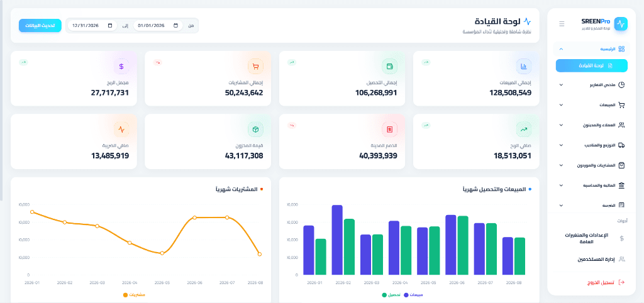Click the إلى date input showing 12/31/2026
This screenshot has height=303, width=644.
tap(92, 25)
